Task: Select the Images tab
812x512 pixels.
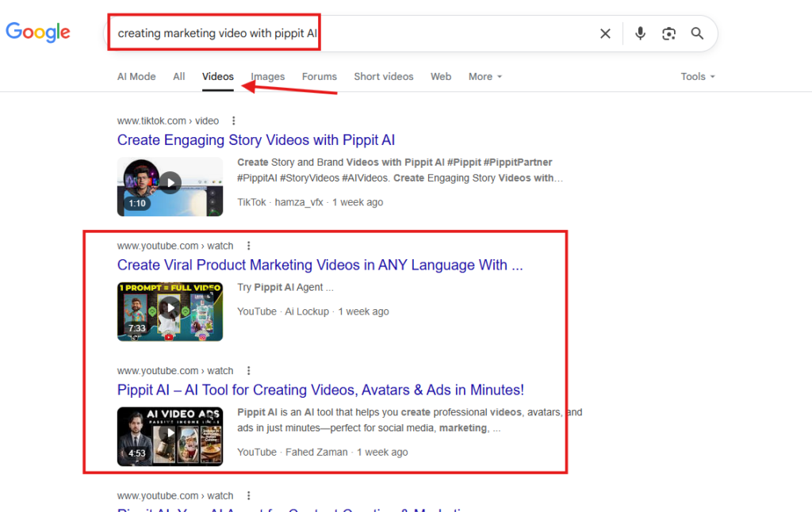Action: point(268,77)
